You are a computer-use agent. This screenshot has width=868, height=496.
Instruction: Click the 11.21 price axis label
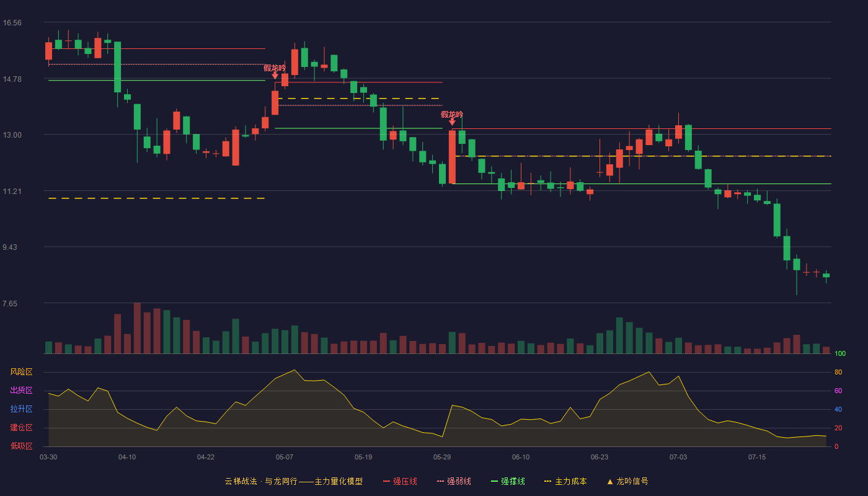[12, 192]
